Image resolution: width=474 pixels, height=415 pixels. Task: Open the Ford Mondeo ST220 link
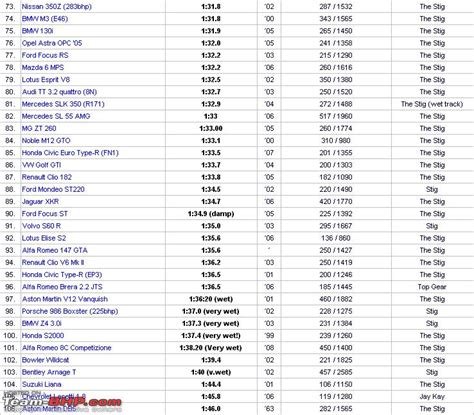click(53, 189)
